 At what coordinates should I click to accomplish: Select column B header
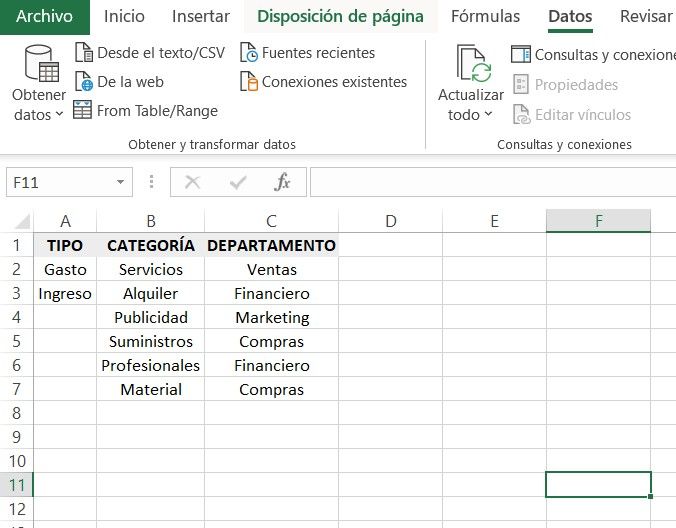(x=150, y=221)
